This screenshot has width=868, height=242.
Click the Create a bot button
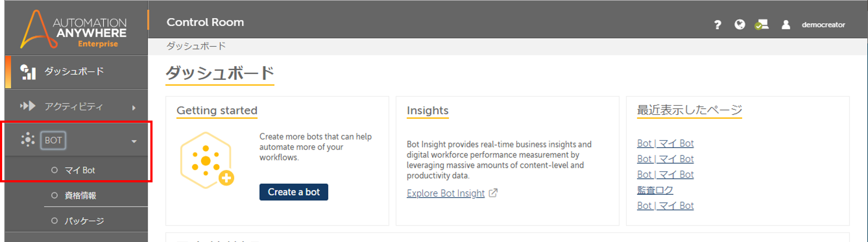(294, 192)
